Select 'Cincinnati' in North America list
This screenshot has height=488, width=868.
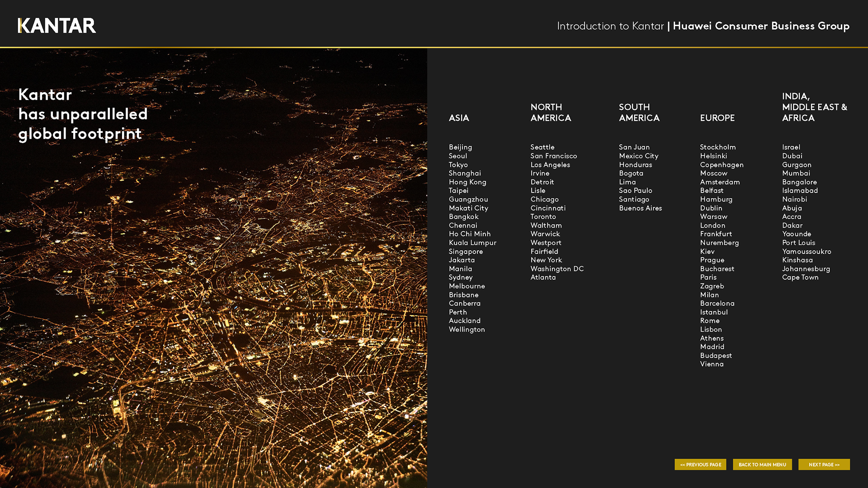pos(548,208)
